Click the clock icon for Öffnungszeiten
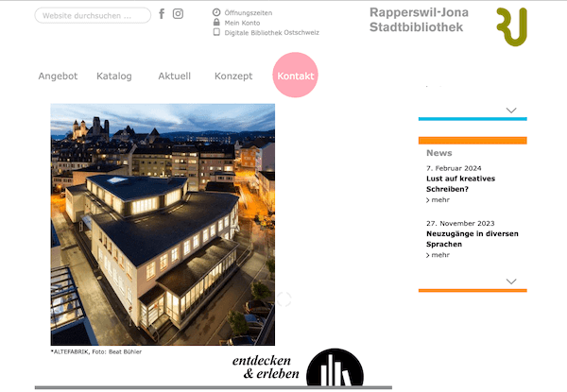 click(216, 12)
